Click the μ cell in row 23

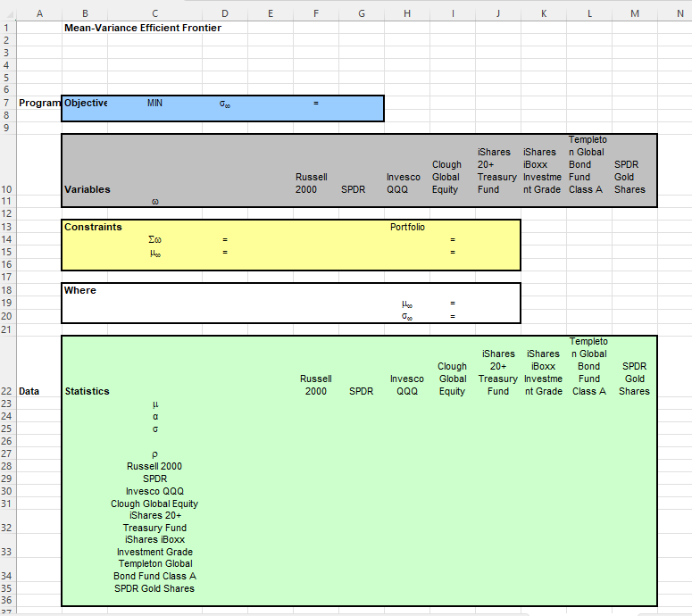point(154,404)
